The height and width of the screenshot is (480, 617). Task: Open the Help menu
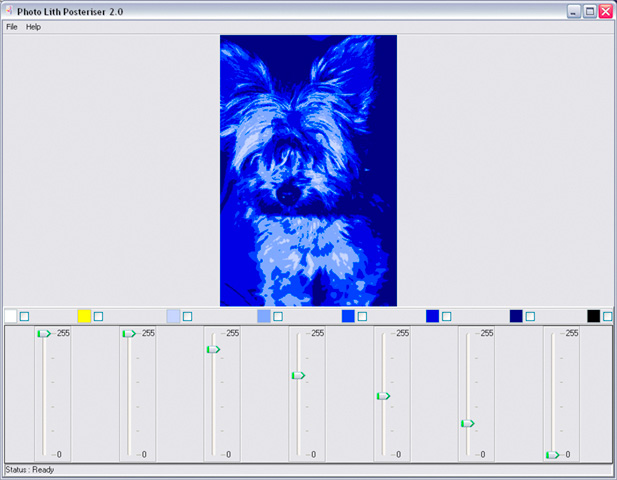point(33,27)
